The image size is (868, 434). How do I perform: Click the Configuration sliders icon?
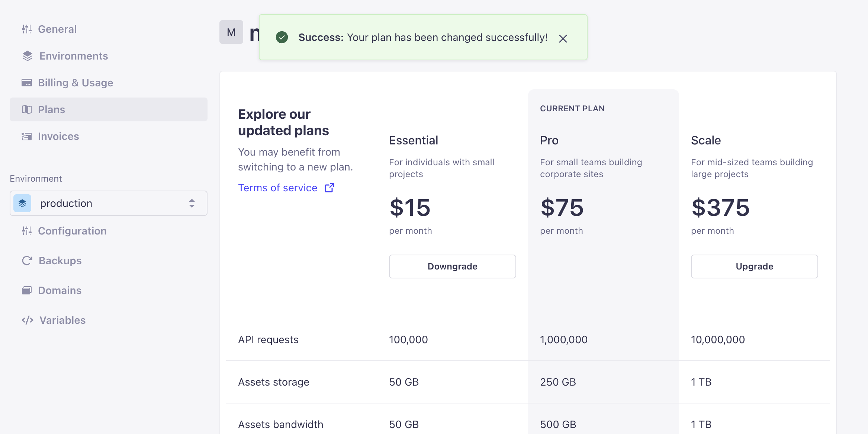point(27,231)
